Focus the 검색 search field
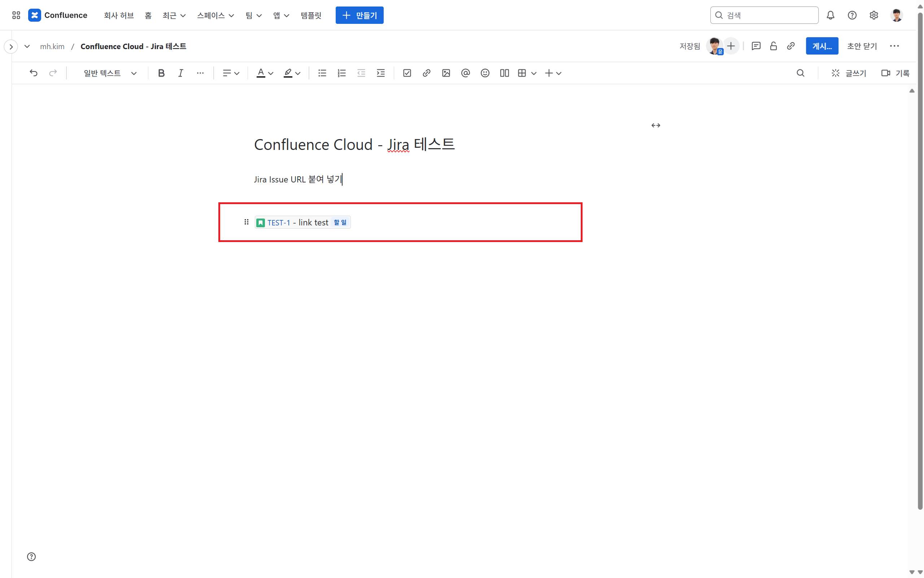The width and height of the screenshot is (924, 578). [x=764, y=15]
